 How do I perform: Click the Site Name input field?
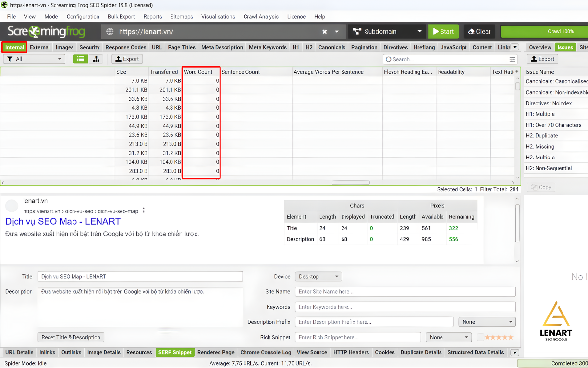point(405,291)
